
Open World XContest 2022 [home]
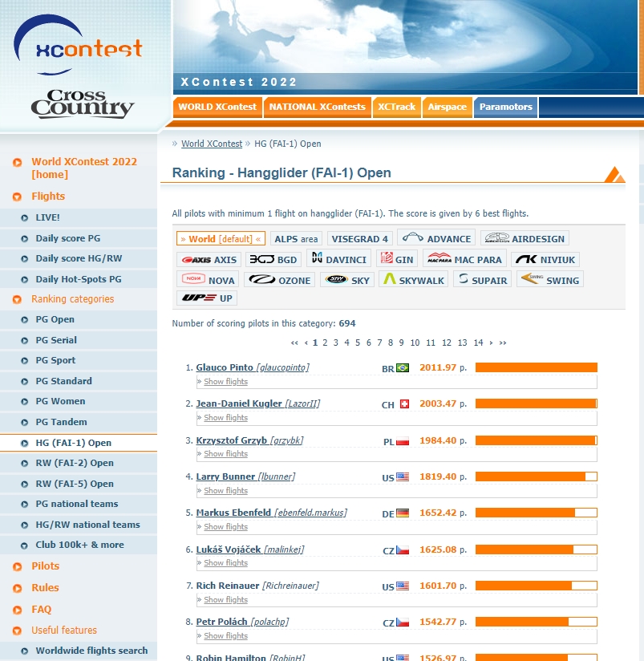84,168
